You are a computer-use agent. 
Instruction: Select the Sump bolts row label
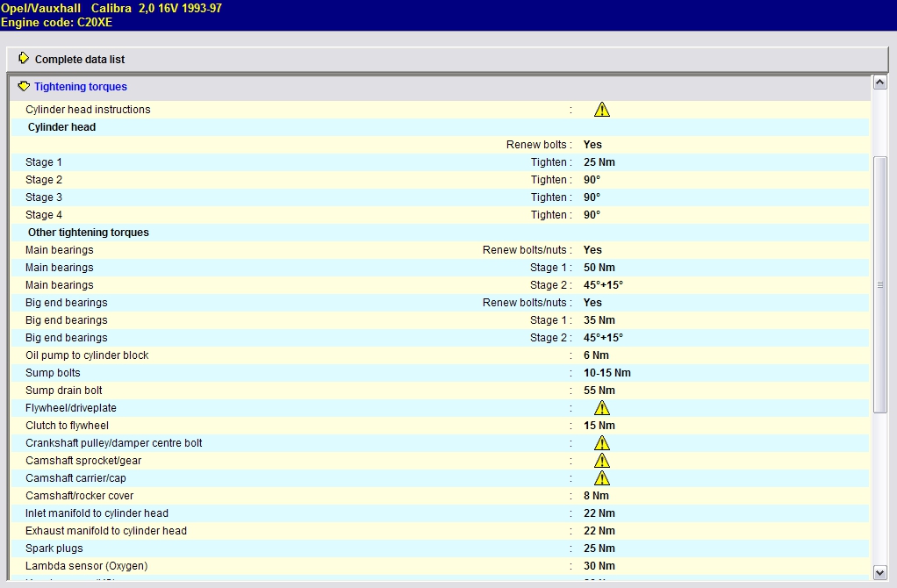coord(53,373)
